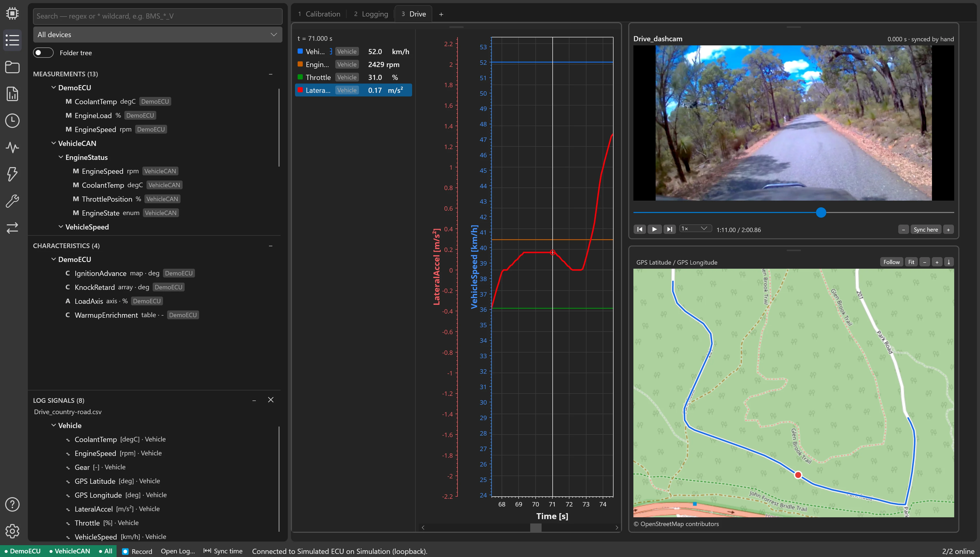The width and height of the screenshot is (980, 557).
Task: Close the Log Signals panel
Action: click(271, 400)
